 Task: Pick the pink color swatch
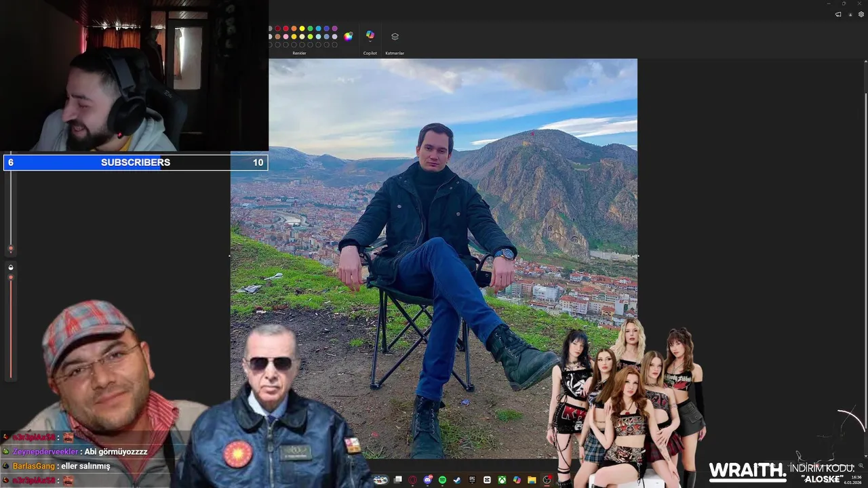point(285,37)
